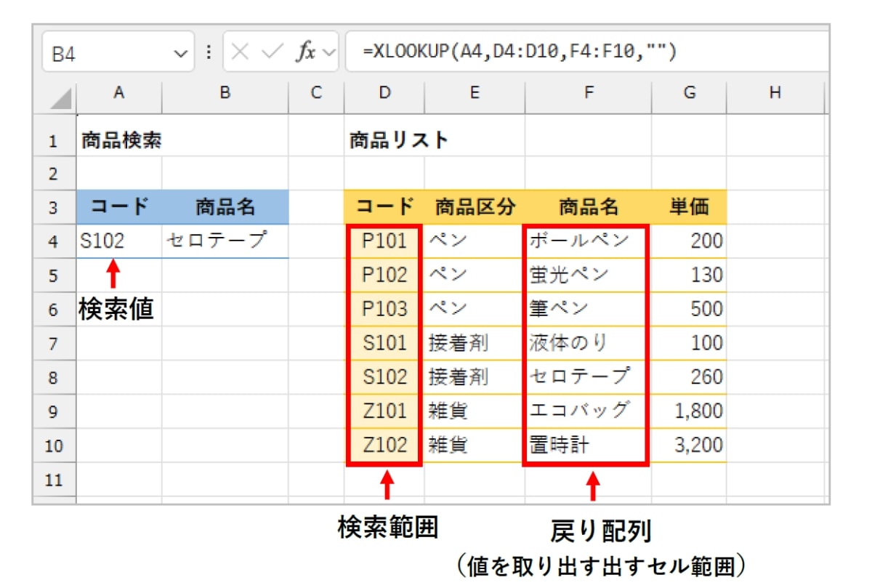Click the Insert Function fx icon
Screen dimensions: 872x588
point(306,52)
